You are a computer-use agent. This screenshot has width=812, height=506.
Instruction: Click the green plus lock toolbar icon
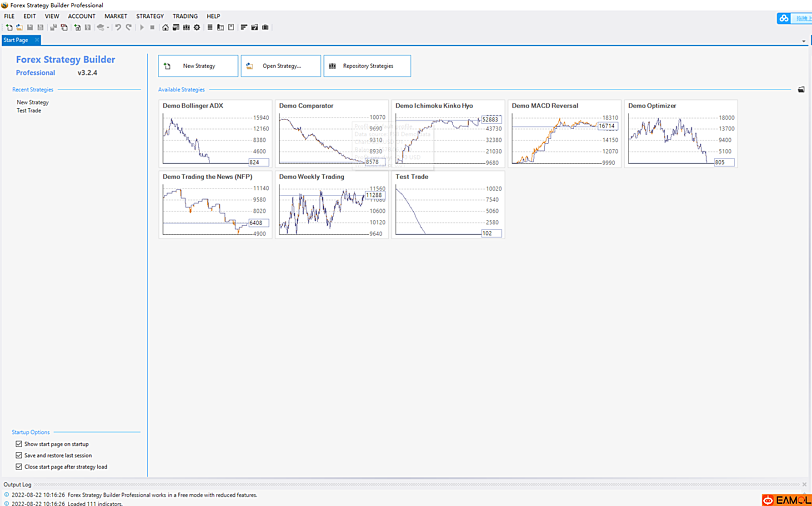tap(77, 27)
